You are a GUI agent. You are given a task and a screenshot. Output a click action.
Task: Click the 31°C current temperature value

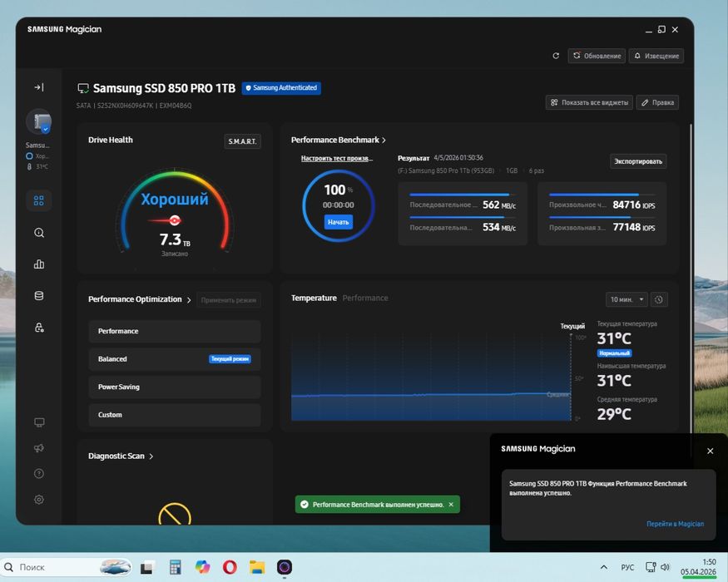(x=614, y=338)
